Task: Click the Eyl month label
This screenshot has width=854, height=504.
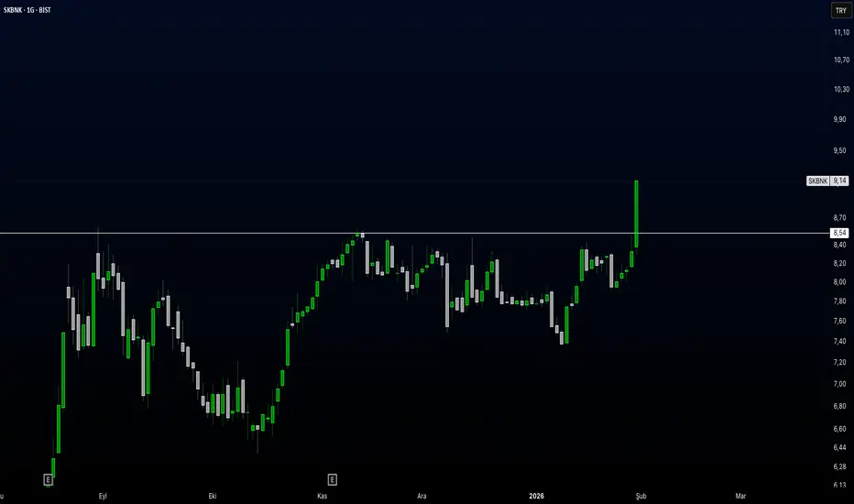Action: click(x=103, y=496)
